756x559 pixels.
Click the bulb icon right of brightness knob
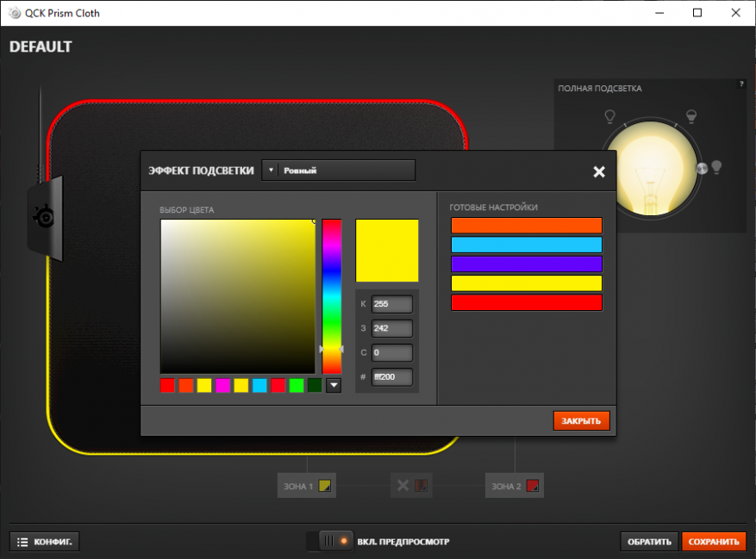(x=716, y=167)
